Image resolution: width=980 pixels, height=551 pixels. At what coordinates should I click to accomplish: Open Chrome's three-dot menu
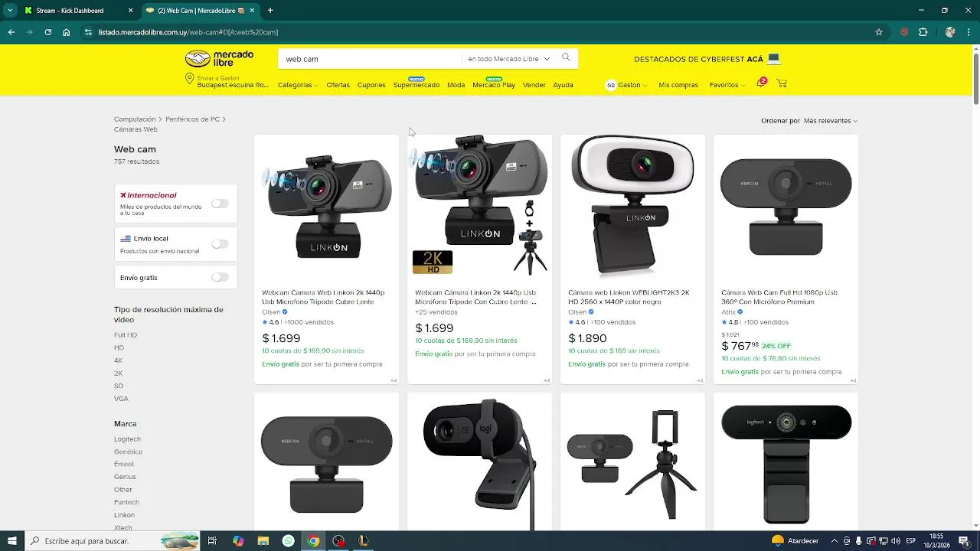click(969, 32)
